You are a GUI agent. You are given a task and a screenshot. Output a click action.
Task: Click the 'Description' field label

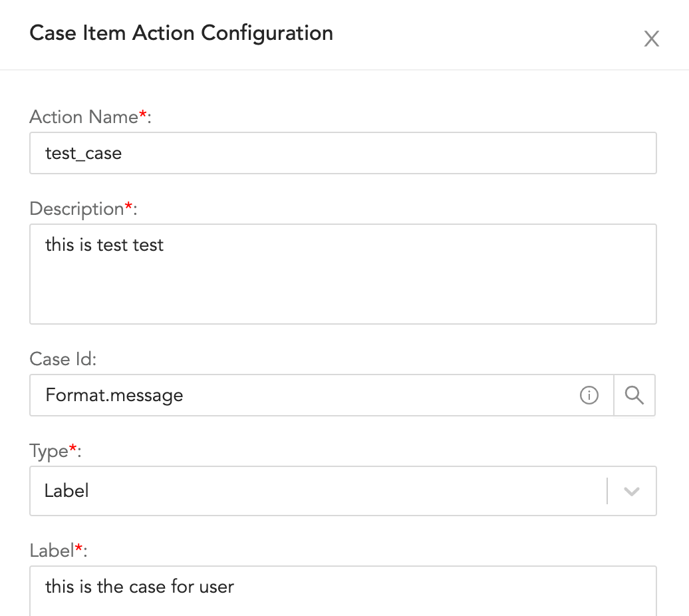[77, 209]
